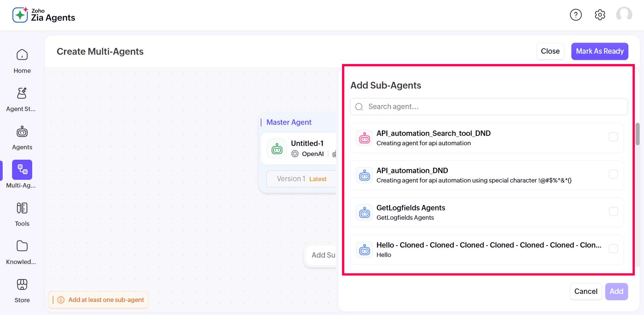Click the GetLogfields Agents title text

coord(411,208)
